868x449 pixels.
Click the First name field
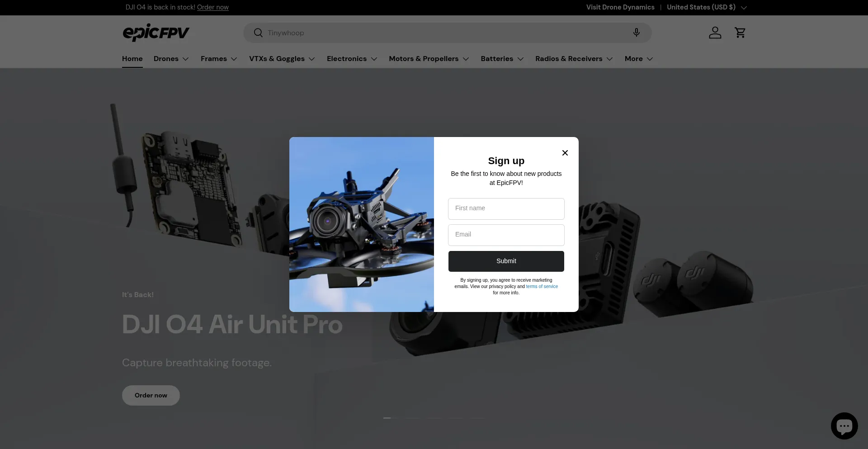pos(506,208)
